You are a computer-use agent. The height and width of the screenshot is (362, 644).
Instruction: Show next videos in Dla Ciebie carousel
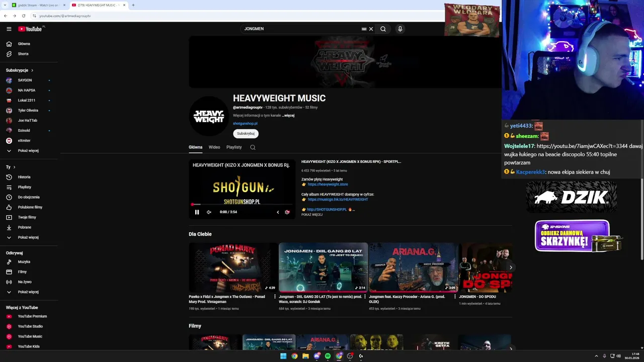511,267
